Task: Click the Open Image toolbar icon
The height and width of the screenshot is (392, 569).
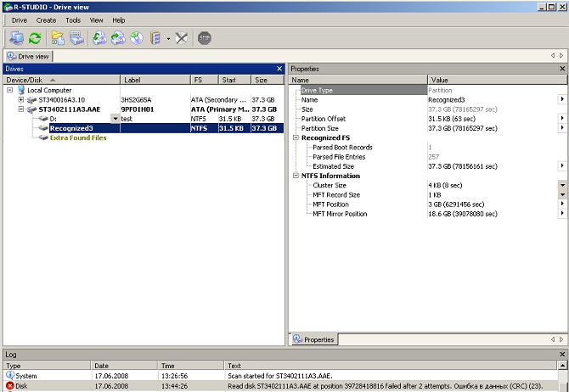Action: coord(99,38)
